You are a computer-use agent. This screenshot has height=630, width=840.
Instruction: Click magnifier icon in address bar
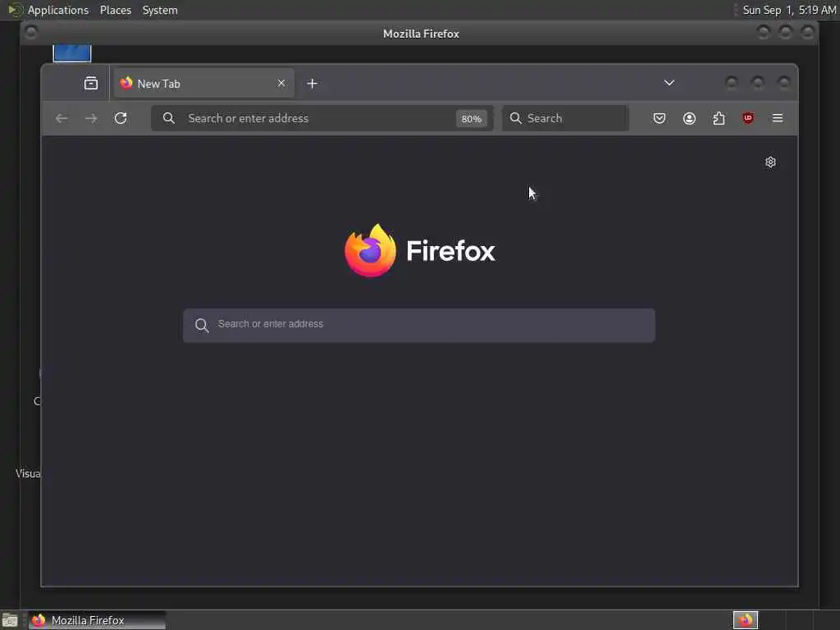pos(169,118)
